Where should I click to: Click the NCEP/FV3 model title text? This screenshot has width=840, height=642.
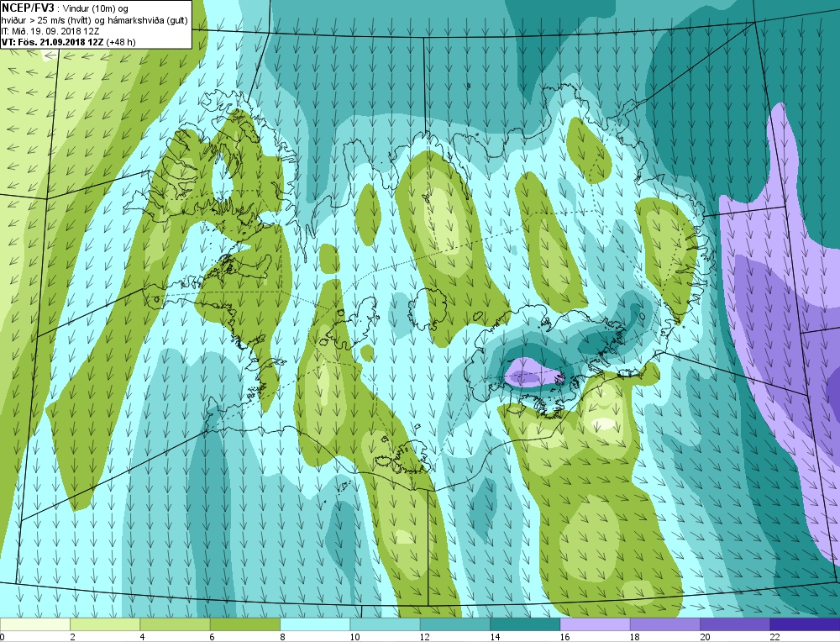tap(28, 7)
